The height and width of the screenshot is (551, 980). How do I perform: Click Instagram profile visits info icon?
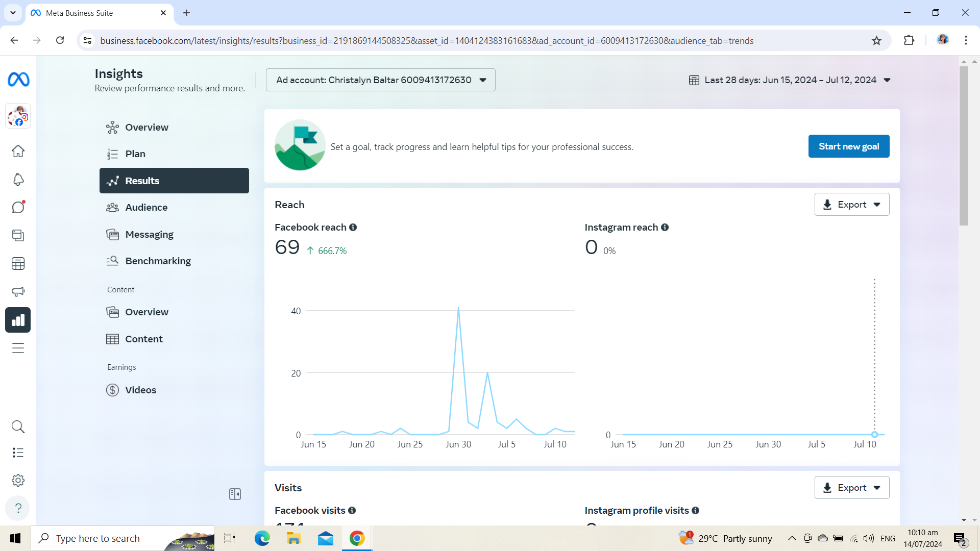(695, 511)
